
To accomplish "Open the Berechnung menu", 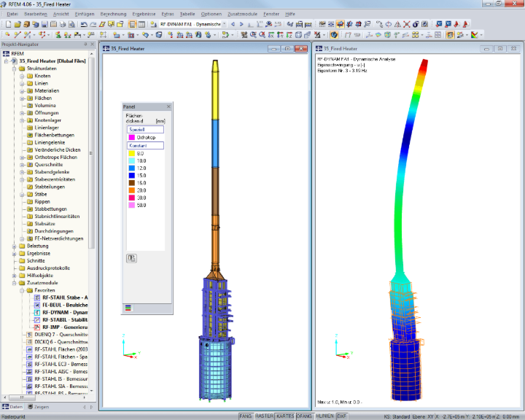I will 113,14.
